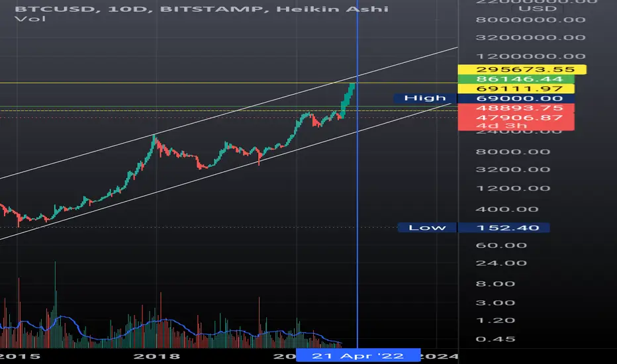Screen dimensions: 617x364
Task: Select the 21 Apr '22 date marker
Action: 358,355
